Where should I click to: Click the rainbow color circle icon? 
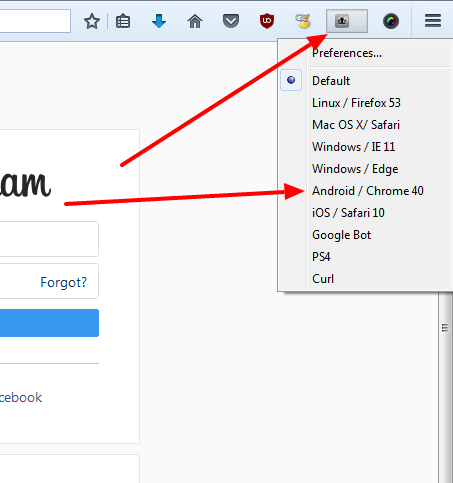391,21
